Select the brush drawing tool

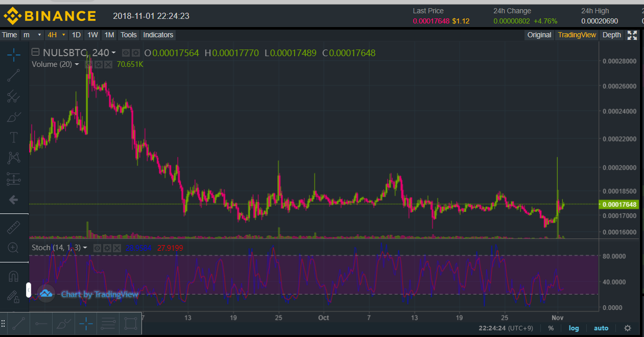[14, 117]
